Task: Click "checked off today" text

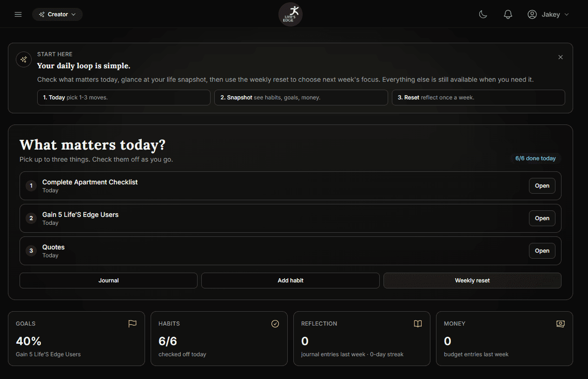Action: coord(182,354)
